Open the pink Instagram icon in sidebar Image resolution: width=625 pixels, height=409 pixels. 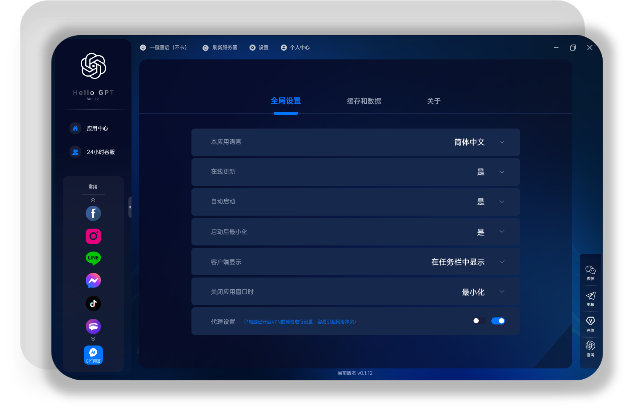pos(93,236)
